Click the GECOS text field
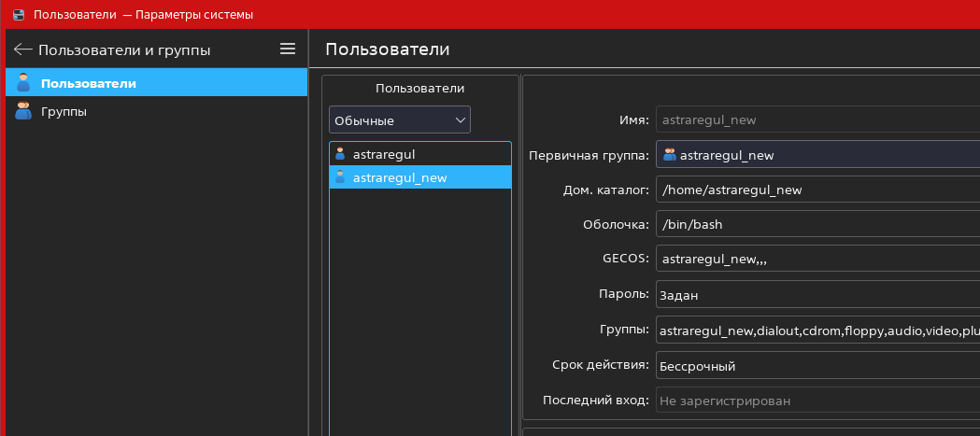The image size is (980, 436). coord(817,260)
